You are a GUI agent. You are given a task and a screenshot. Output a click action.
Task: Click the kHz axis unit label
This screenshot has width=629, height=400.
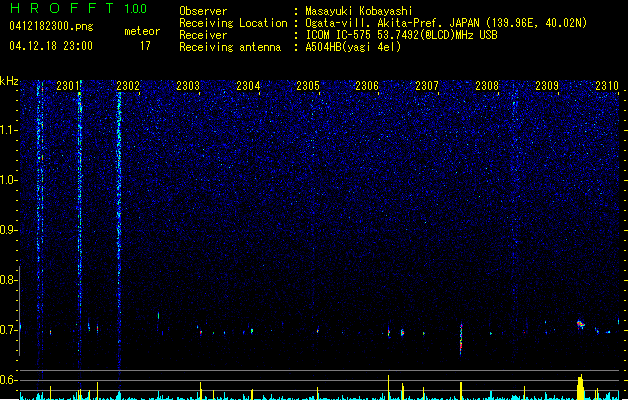[x=9, y=81]
